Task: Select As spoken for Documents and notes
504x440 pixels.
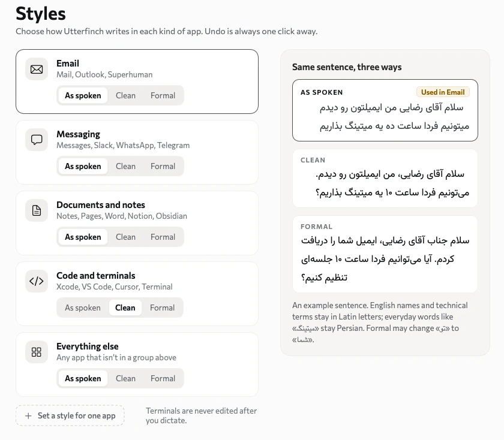Action: (x=83, y=237)
